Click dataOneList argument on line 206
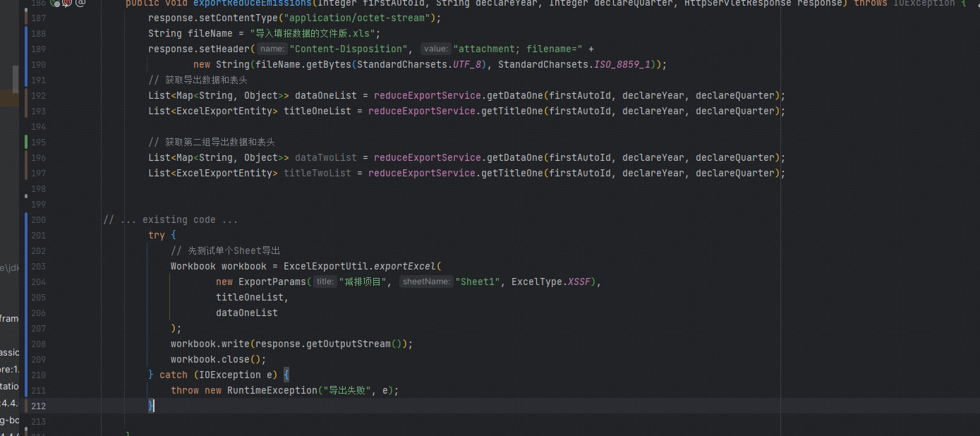980x436 pixels. point(247,313)
